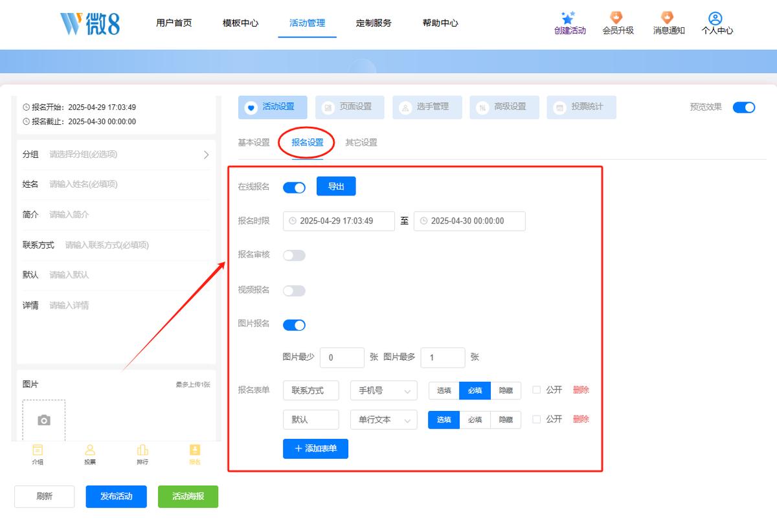Open the 会员升级 icon

[x=617, y=17]
